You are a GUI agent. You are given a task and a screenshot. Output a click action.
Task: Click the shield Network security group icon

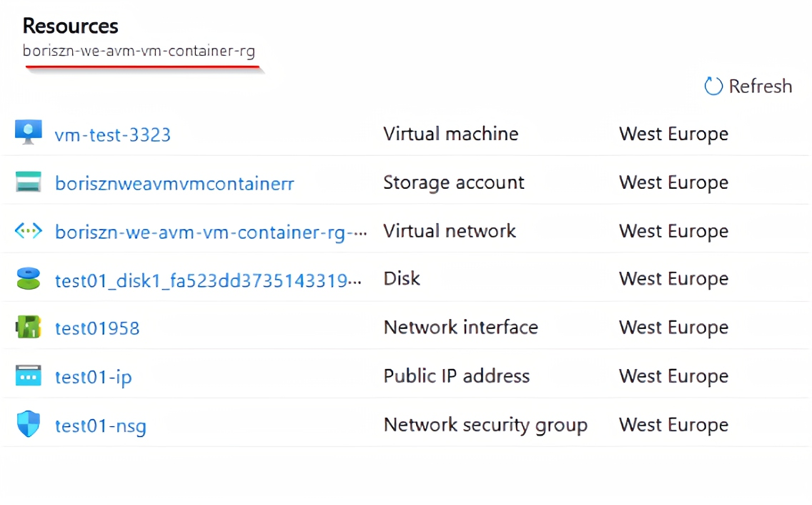tap(27, 423)
